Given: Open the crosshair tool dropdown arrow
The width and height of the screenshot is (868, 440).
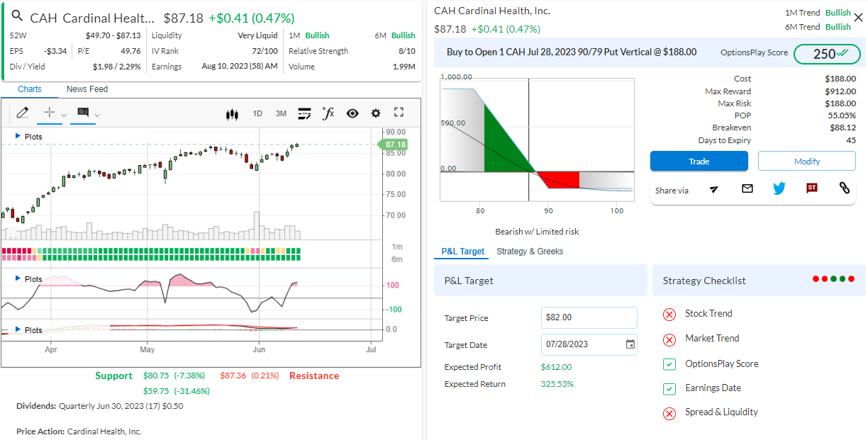Looking at the screenshot, I should click(x=64, y=115).
